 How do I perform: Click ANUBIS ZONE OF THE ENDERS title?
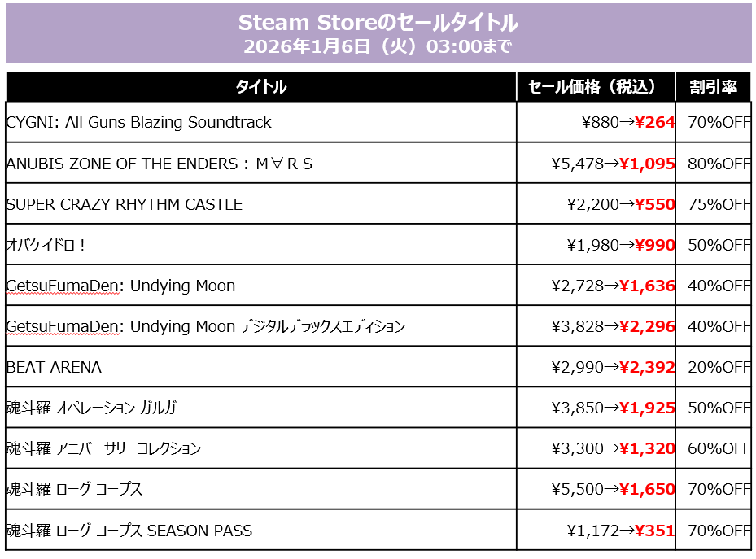click(159, 164)
